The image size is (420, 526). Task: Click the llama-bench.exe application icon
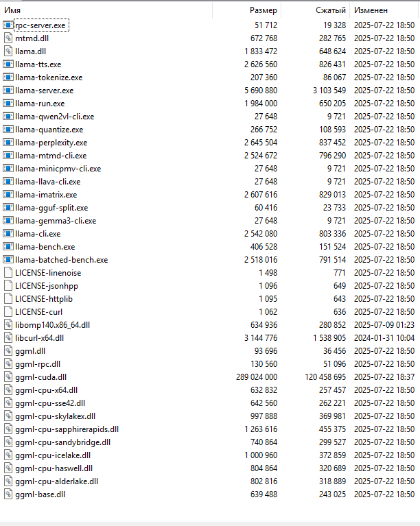click(8, 247)
